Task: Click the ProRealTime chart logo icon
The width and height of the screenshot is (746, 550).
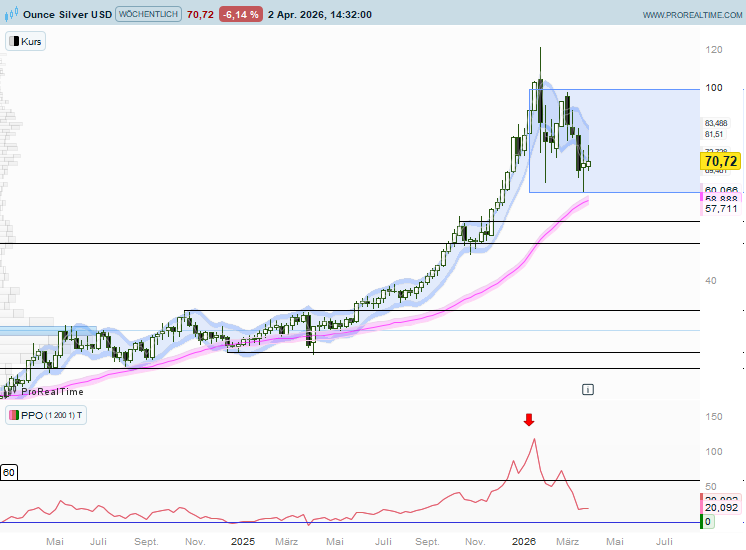Action: pos(11,15)
